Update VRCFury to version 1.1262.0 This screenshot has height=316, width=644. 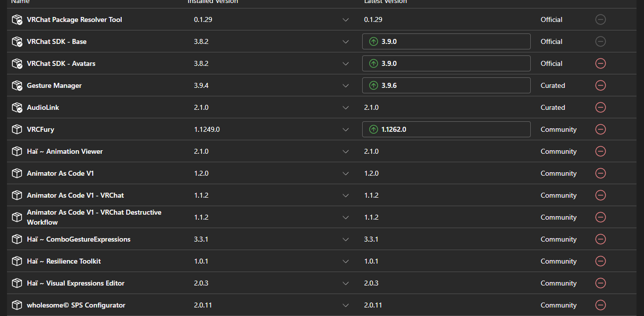coord(446,129)
